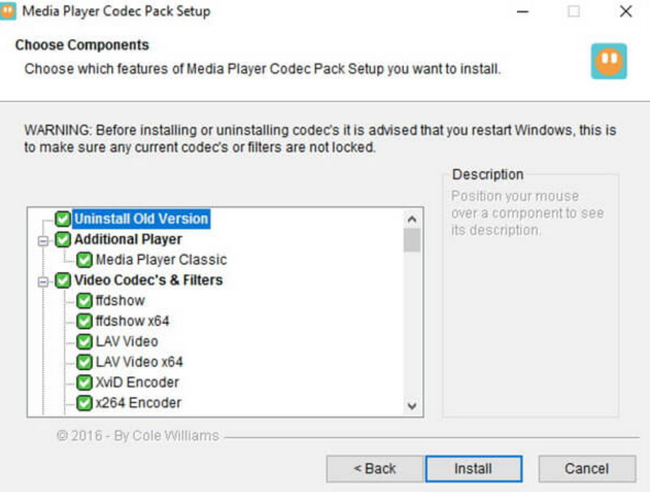Screen dimensions: 650x492
Task: Click the component list scrollbar thumb
Action: pos(411,240)
